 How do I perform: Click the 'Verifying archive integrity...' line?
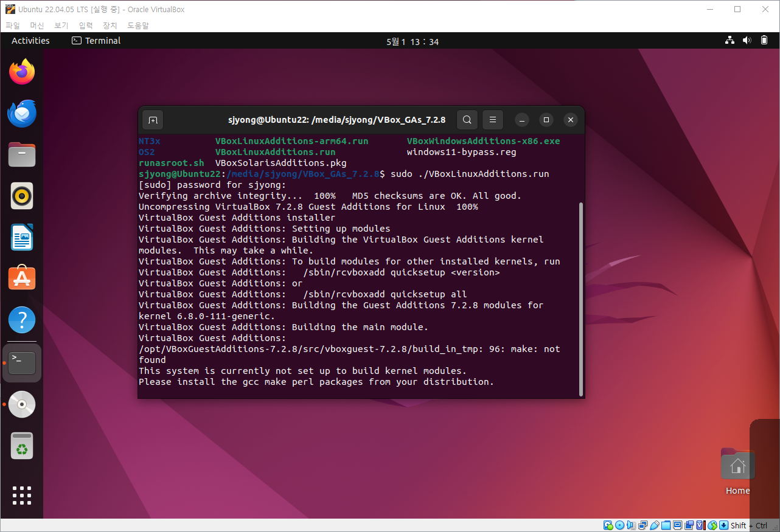[330, 196]
